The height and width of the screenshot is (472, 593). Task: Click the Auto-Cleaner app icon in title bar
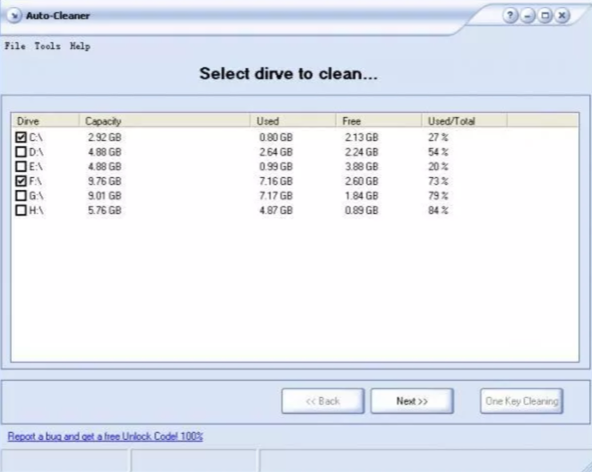[x=14, y=16]
